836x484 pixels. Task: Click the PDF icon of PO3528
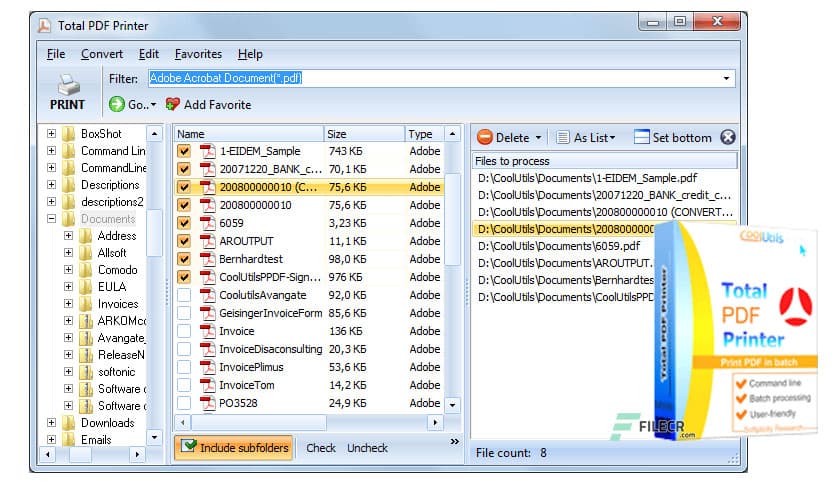click(x=207, y=403)
